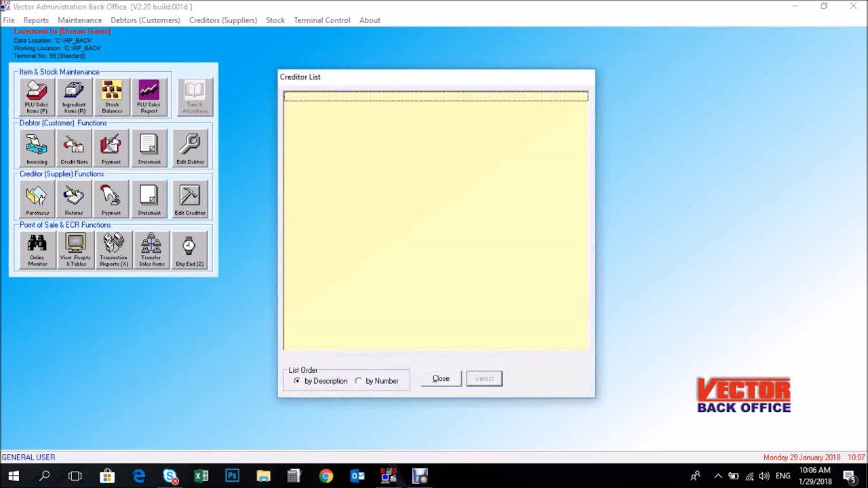Sort creditor list by Description
Image resolution: width=868 pixels, height=488 pixels.
[x=321, y=381]
